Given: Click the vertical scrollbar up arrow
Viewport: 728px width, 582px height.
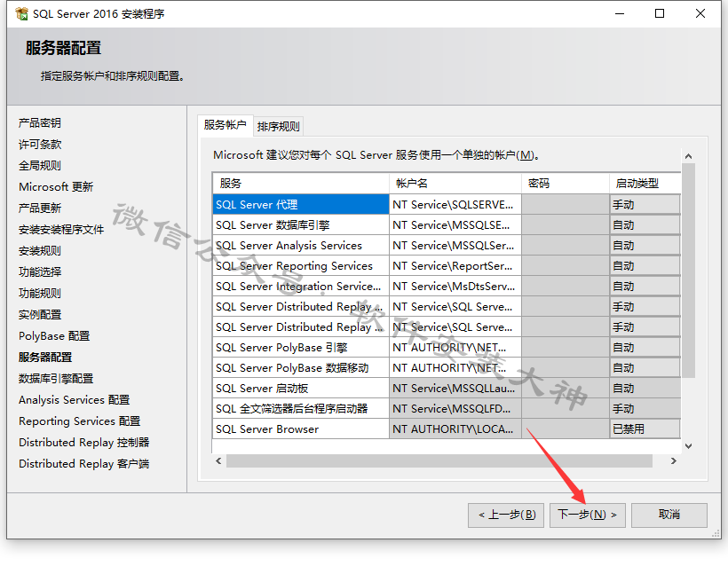Looking at the screenshot, I should 688,156.
